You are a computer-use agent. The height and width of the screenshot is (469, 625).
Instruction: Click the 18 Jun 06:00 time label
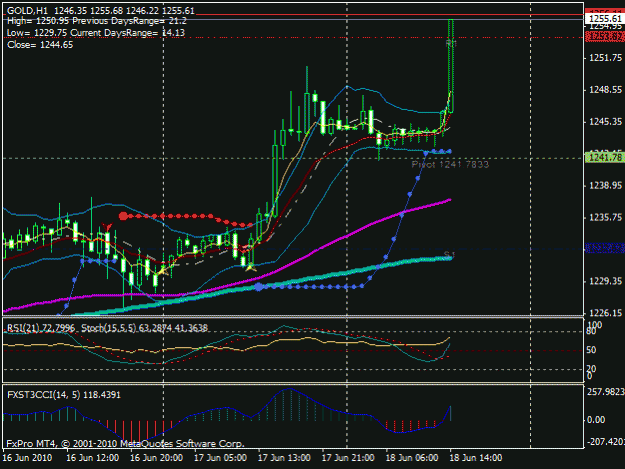tap(412, 457)
